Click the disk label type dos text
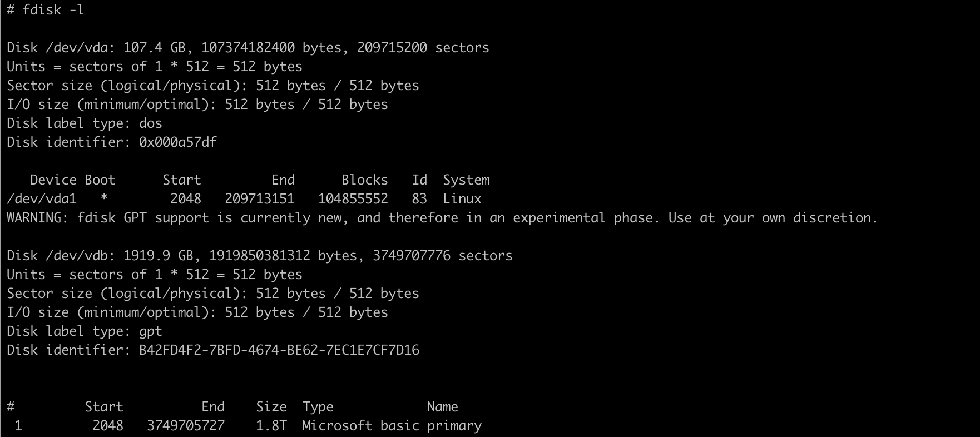 click(150, 123)
